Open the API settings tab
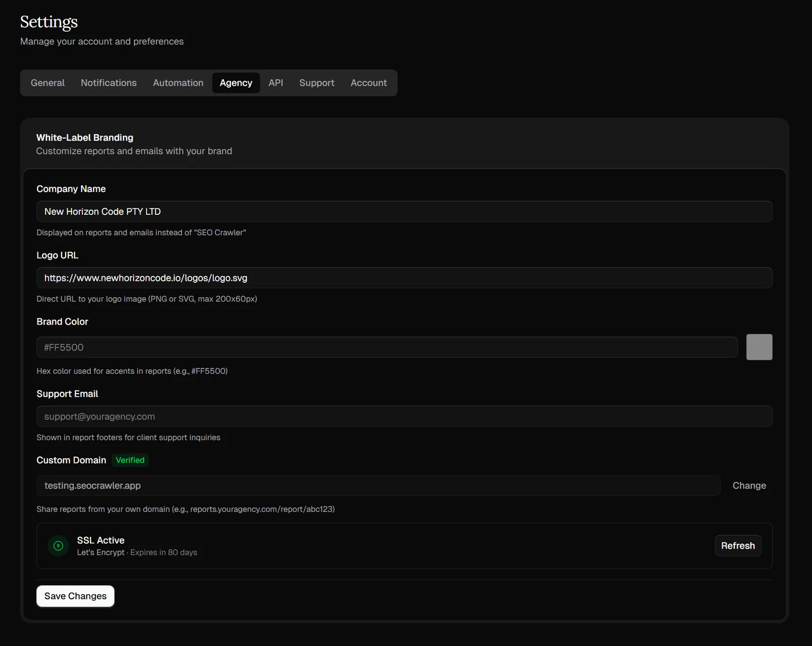812x646 pixels. (276, 83)
